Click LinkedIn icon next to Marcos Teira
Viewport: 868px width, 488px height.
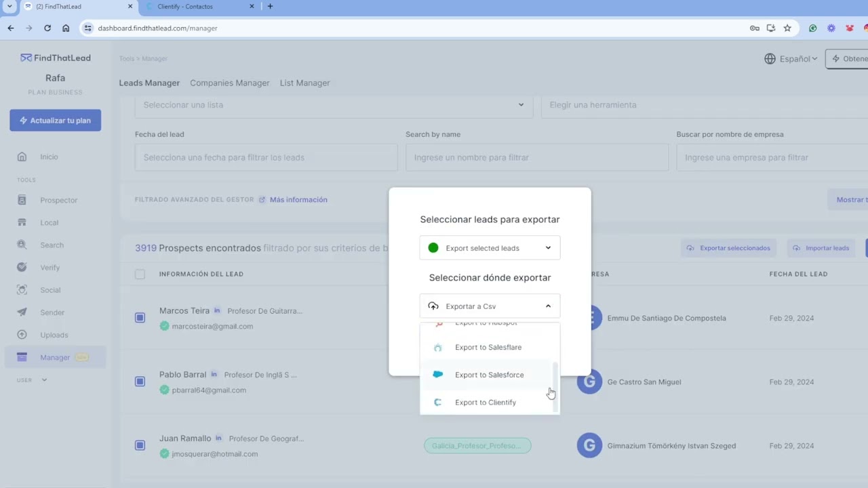pos(217,310)
